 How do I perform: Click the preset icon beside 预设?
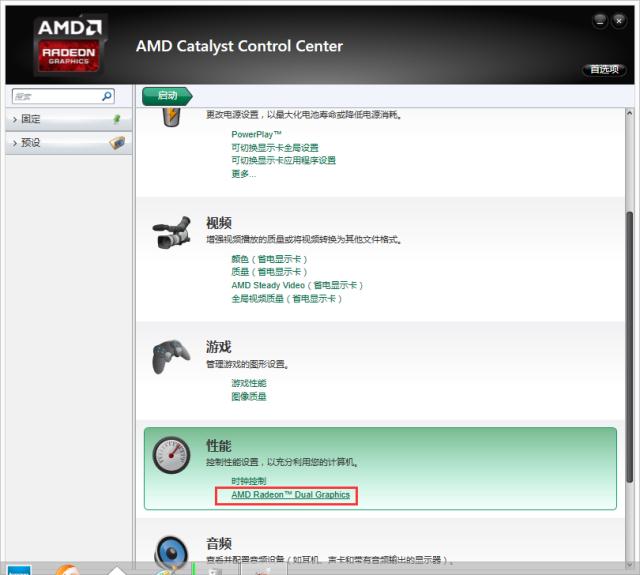coord(118,143)
